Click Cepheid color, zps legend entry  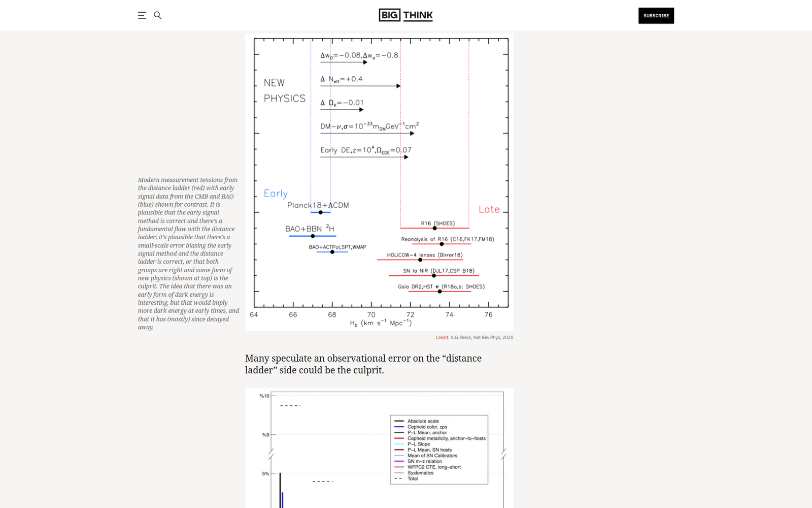pos(427,427)
